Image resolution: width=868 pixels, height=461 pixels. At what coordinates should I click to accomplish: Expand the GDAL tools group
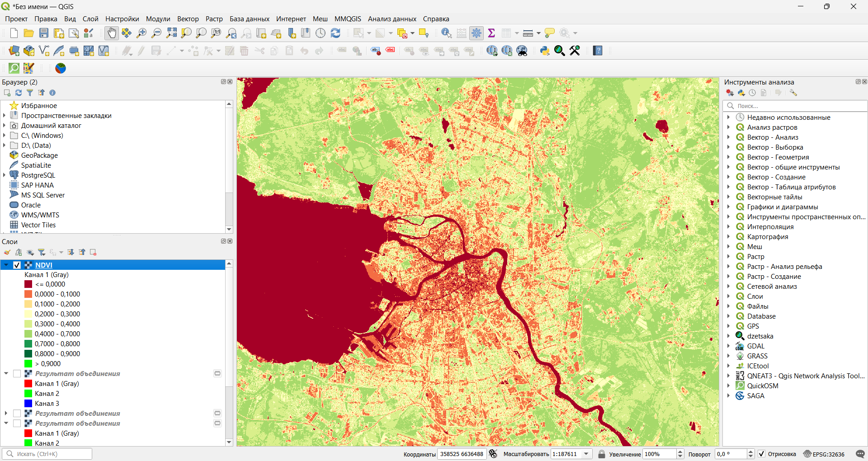click(x=728, y=346)
